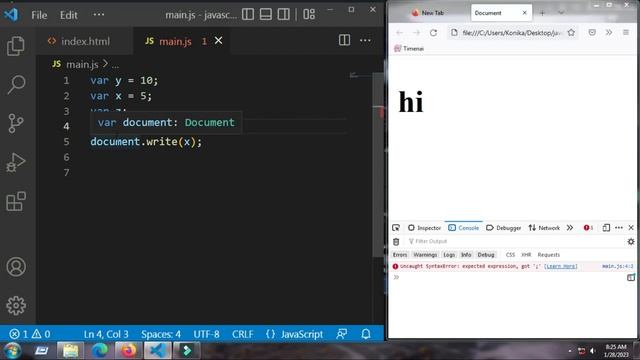Change indentation via Spaces: 4

tap(161, 334)
